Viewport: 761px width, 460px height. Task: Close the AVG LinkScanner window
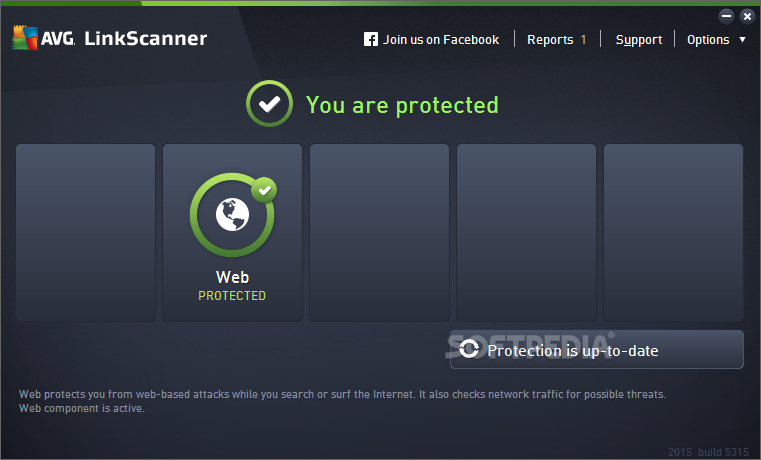(747, 16)
